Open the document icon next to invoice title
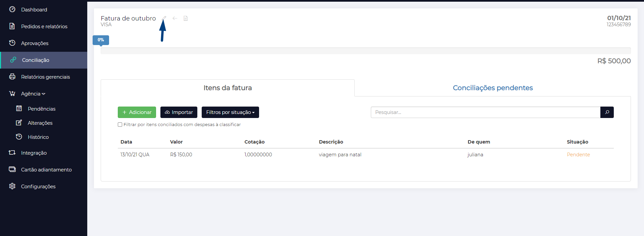Screen dimensions: 644x236 (186, 18)
